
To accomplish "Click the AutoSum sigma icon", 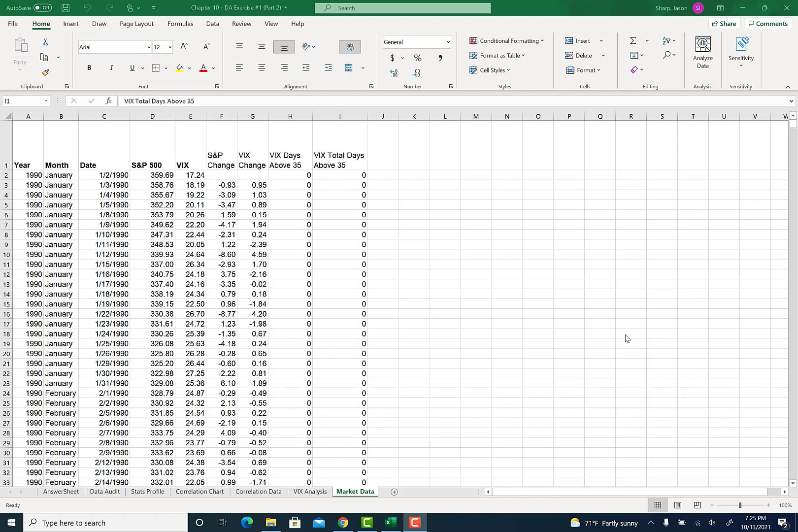I will 633,41.
